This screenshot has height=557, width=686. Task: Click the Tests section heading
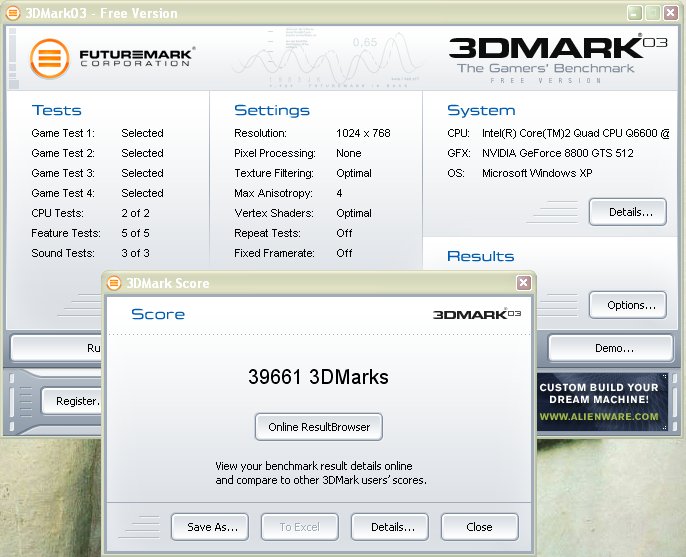[56, 110]
